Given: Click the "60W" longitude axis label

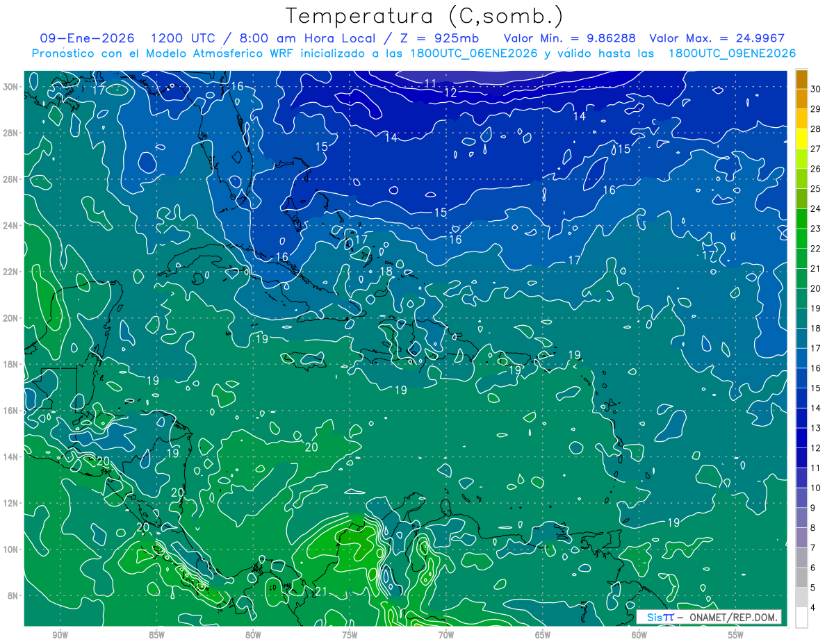Looking at the screenshot, I should coord(639,635).
